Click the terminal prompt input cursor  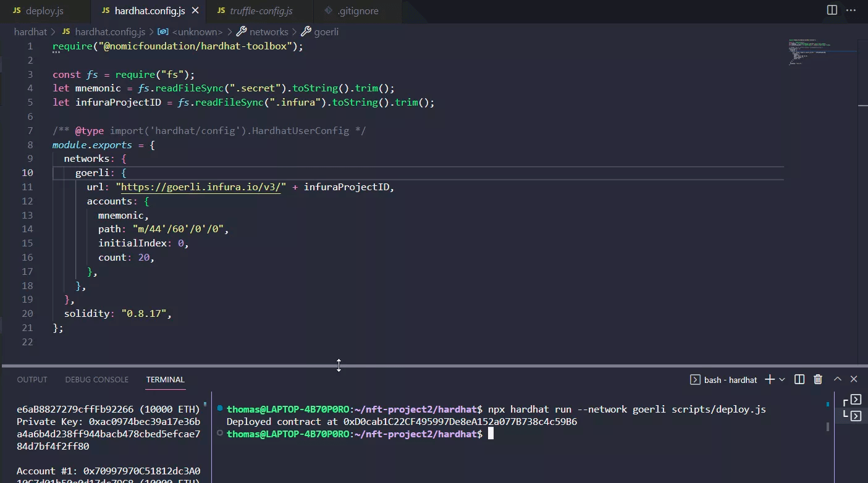pos(491,434)
